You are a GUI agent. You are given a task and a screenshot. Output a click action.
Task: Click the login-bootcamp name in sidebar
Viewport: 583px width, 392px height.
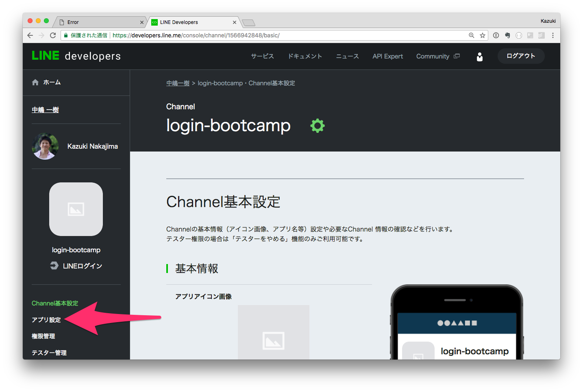pos(76,250)
